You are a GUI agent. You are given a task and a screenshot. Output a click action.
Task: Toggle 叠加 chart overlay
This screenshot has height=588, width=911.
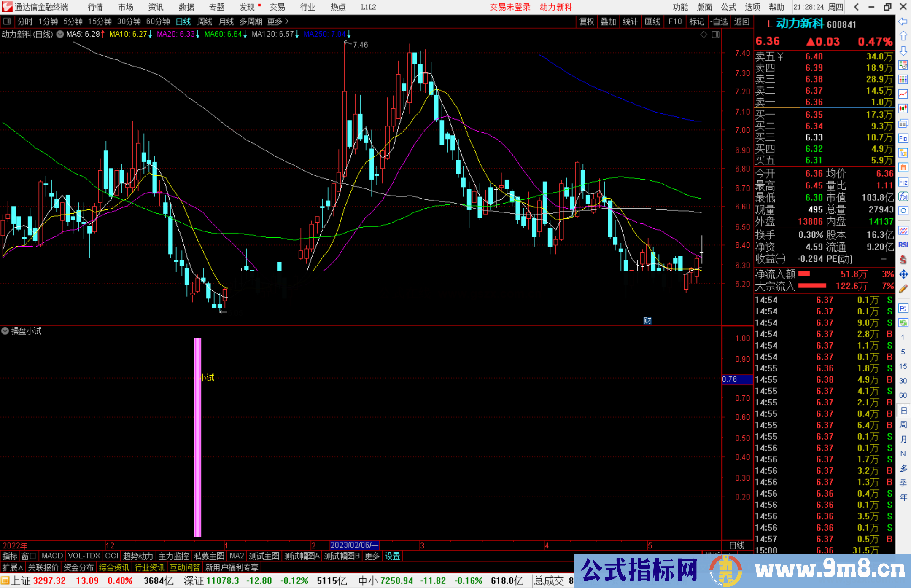coord(609,21)
